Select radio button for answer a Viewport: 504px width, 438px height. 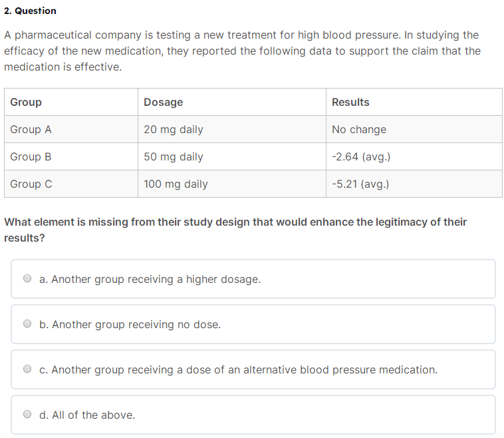click(27, 278)
